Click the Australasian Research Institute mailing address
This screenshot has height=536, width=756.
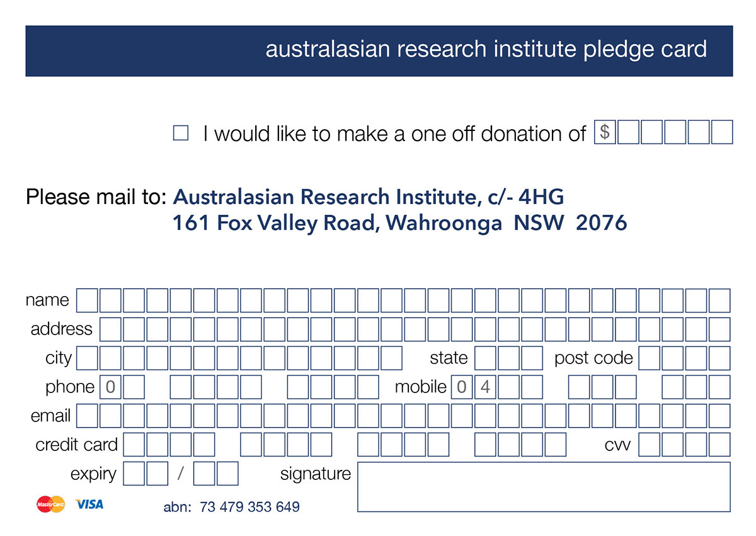pyautogui.click(x=399, y=210)
